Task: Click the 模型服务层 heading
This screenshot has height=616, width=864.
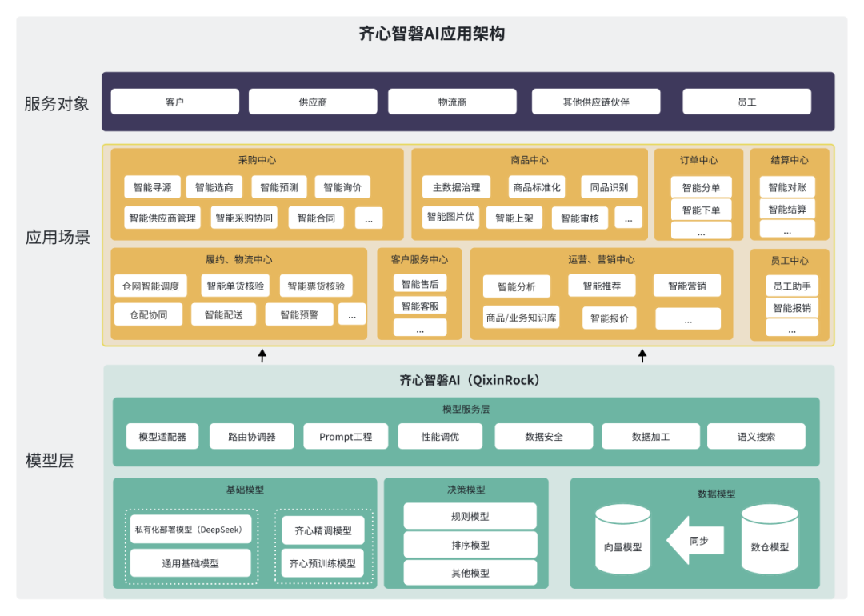Action: pyautogui.click(x=466, y=409)
